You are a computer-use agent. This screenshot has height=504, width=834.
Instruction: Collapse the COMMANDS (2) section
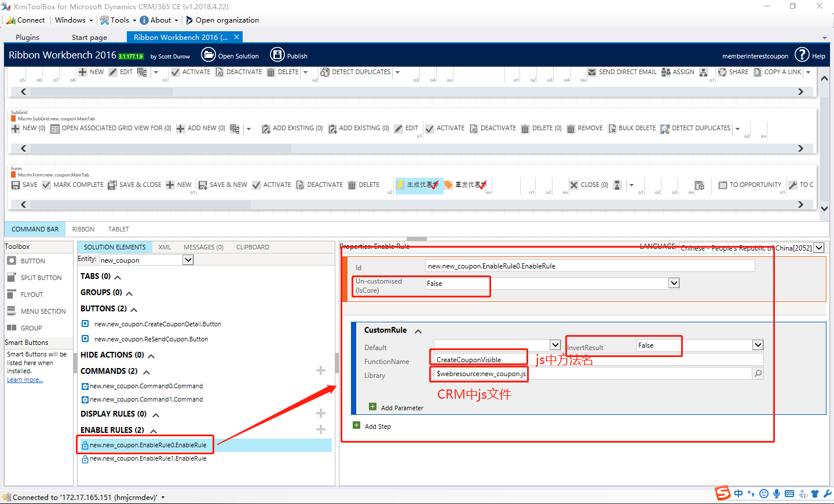[147, 372]
